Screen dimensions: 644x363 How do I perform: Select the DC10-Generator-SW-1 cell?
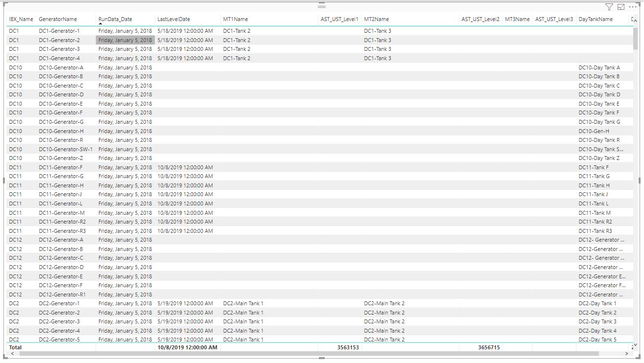(66, 149)
